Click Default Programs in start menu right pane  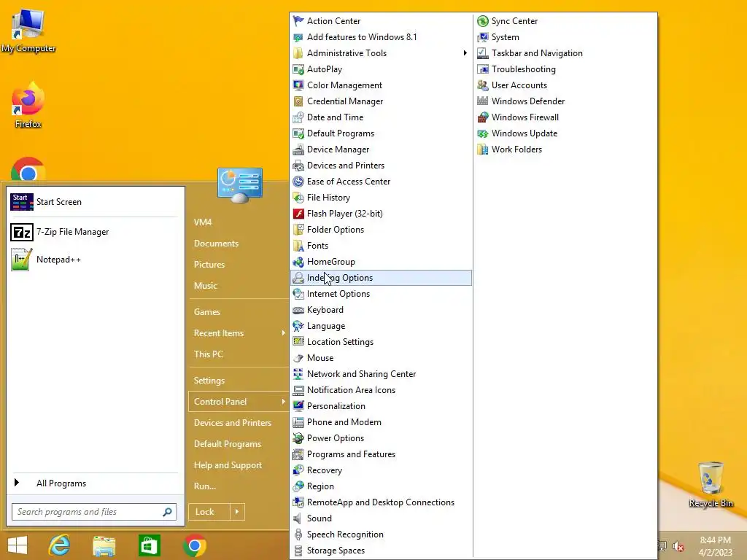228,444
